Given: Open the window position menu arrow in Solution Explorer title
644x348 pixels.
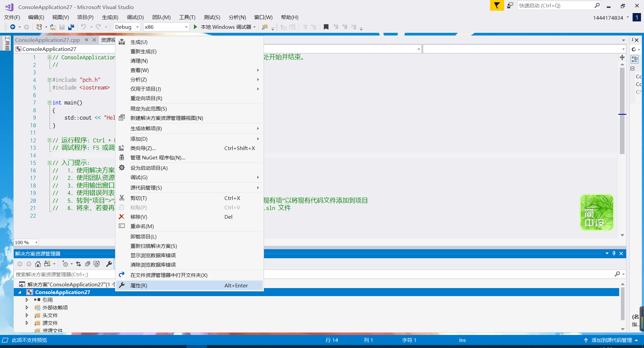Looking at the screenshot, I should [607, 254].
